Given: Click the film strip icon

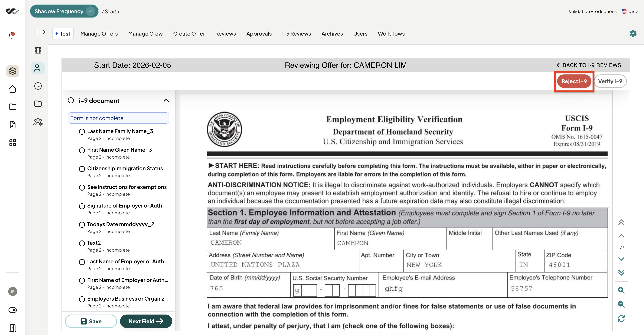Looking at the screenshot, I should pos(38,50).
